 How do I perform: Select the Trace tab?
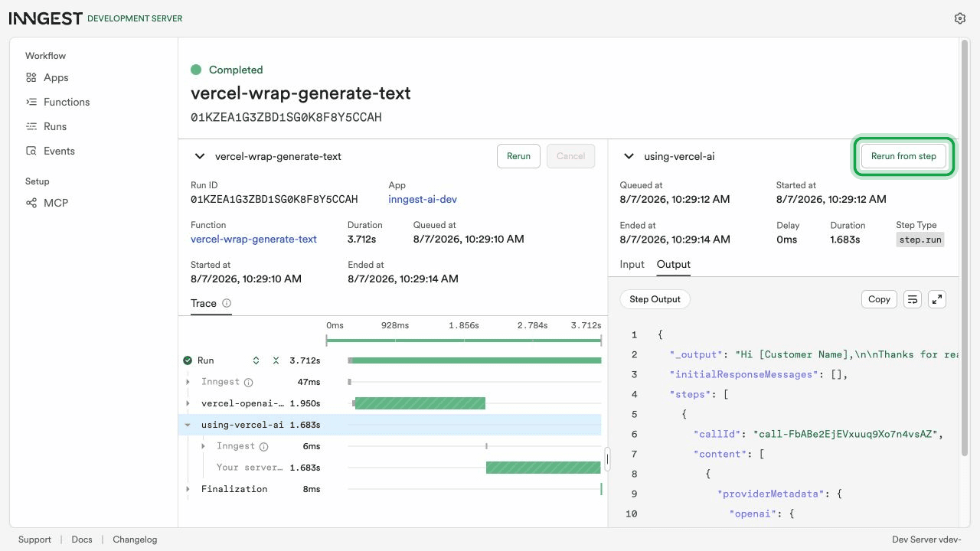(x=204, y=303)
